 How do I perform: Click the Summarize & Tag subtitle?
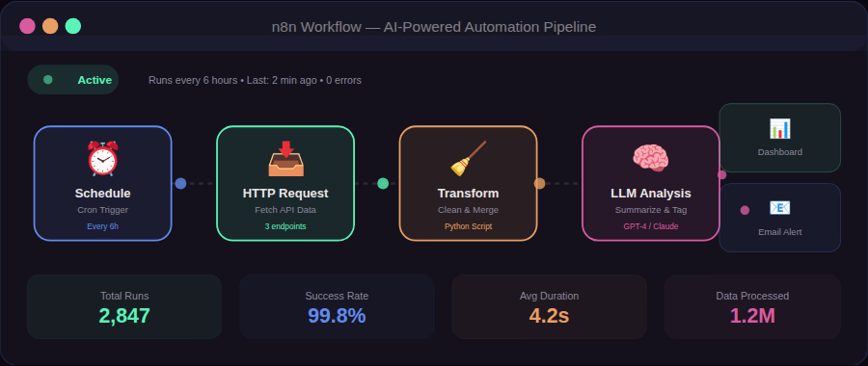[651, 210]
